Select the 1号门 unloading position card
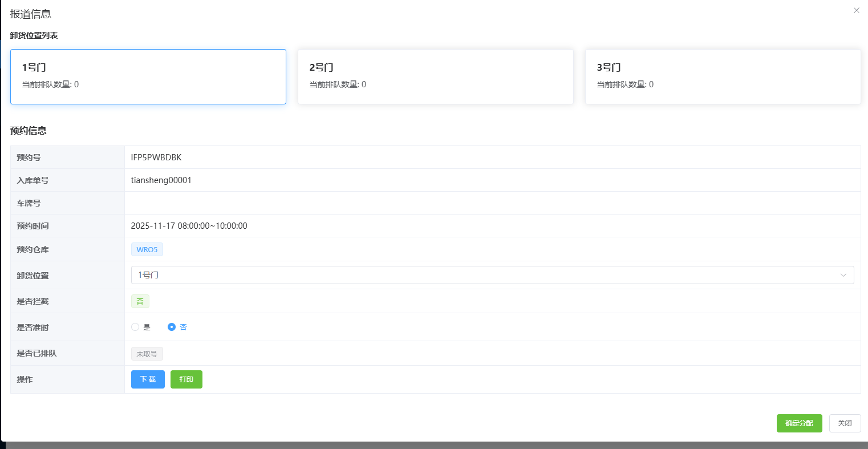The width and height of the screenshot is (868, 449). (x=148, y=76)
